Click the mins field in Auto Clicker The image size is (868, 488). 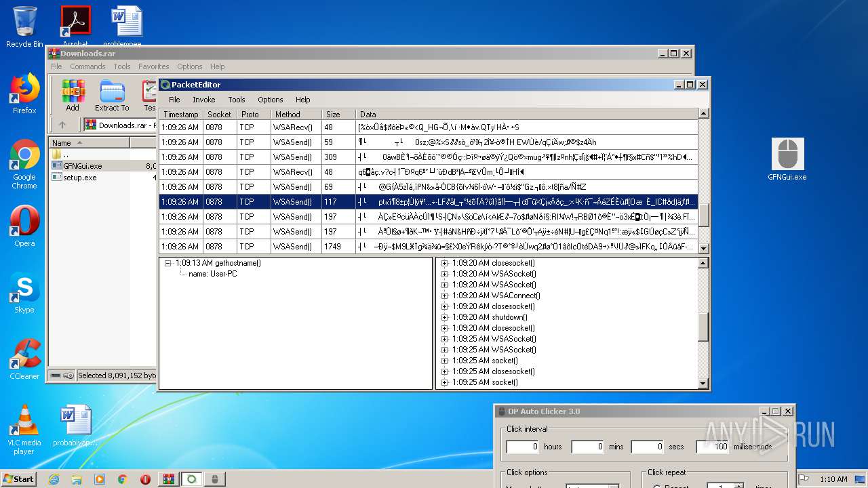click(587, 447)
